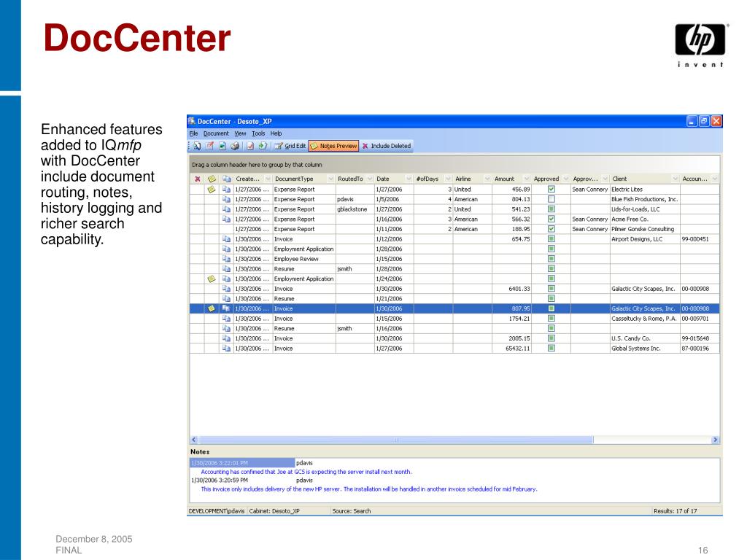Click 'Results: 17 of 17' in status bar
The width and height of the screenshot is (747, 560).
[675, 511]
